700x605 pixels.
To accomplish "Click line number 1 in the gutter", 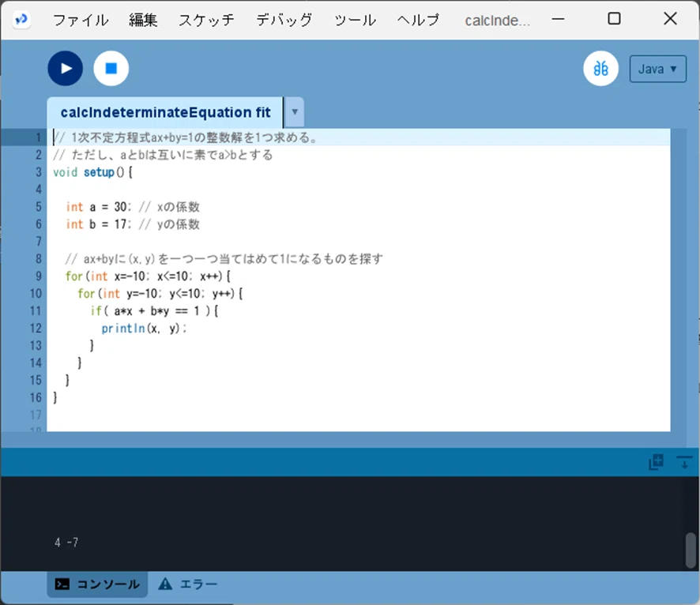I will coord(39,137).
